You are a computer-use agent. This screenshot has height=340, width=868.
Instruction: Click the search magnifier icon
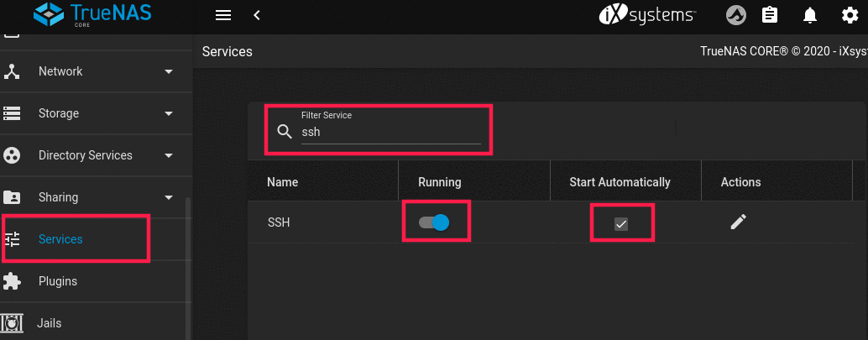coord(285,132)
